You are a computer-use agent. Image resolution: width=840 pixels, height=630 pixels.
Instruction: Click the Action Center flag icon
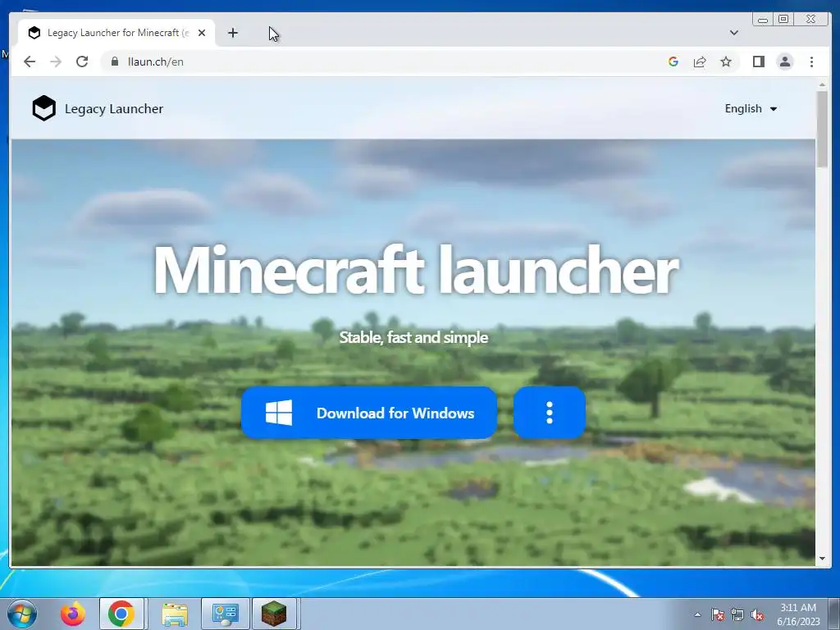pos(718,614)
